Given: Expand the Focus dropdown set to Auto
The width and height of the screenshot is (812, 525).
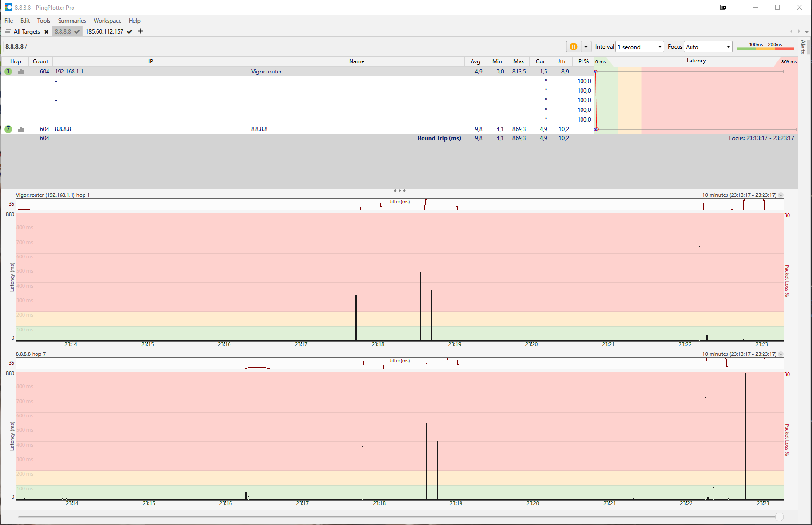Looking at the screenshot, I should (x=708, y=47).
